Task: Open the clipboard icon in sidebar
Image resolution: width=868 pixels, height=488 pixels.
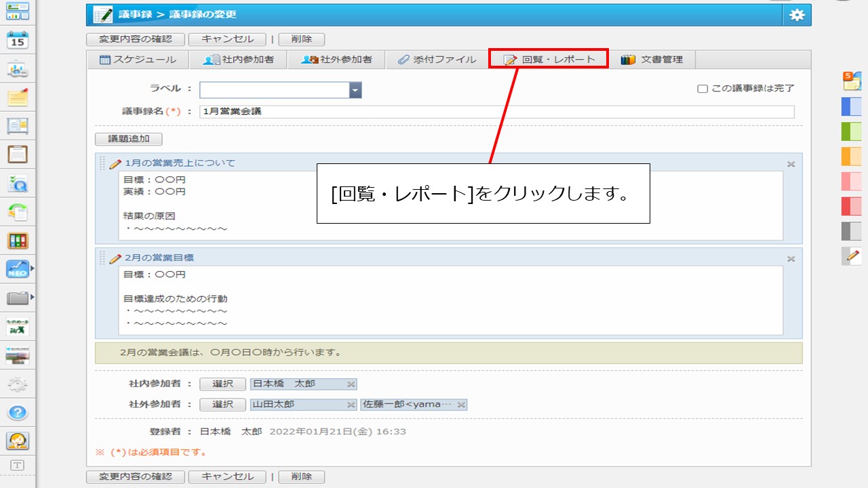Action: point(18,154)
